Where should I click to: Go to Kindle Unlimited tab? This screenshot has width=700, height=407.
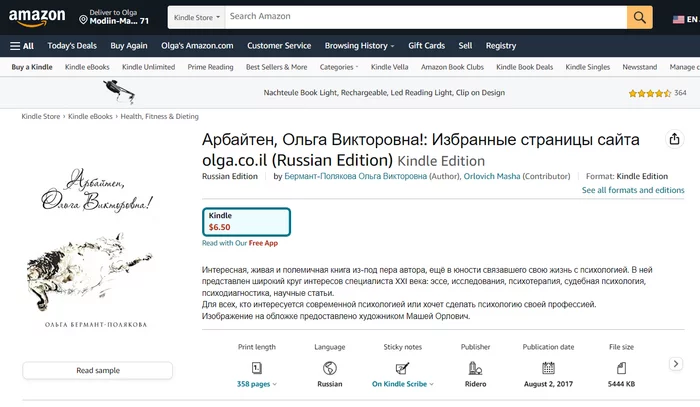[x=148, y=67]
